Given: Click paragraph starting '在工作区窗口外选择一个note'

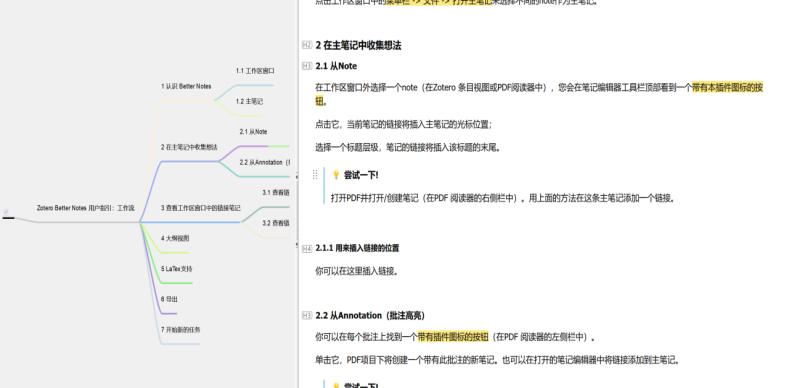Looking at the screenshot, I should coord(539,94).
